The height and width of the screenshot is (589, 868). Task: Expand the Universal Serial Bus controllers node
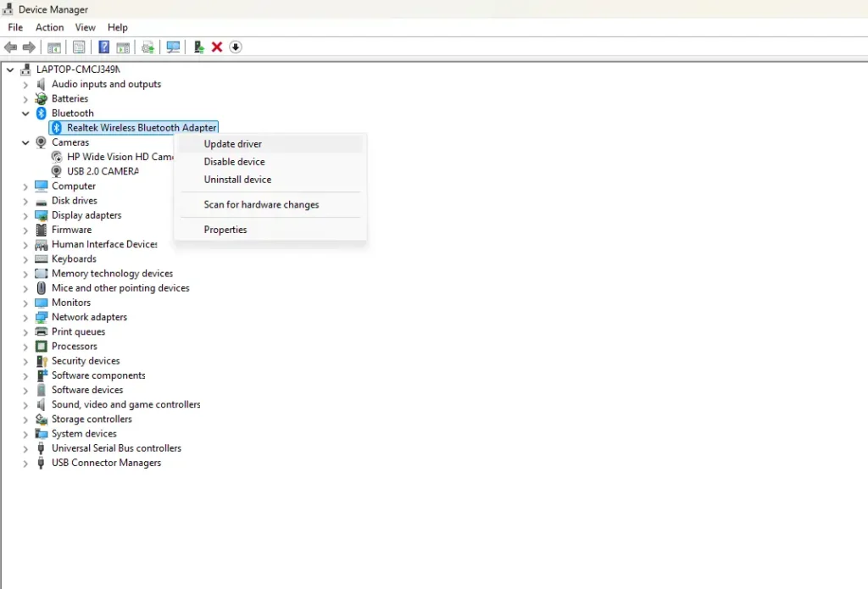[25, 449]
